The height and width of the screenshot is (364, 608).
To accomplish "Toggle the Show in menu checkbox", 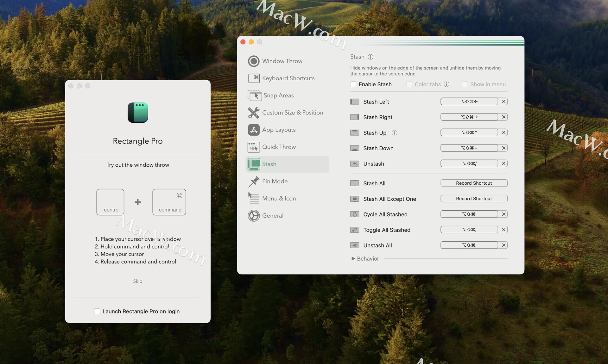I will tap(465, 84).
